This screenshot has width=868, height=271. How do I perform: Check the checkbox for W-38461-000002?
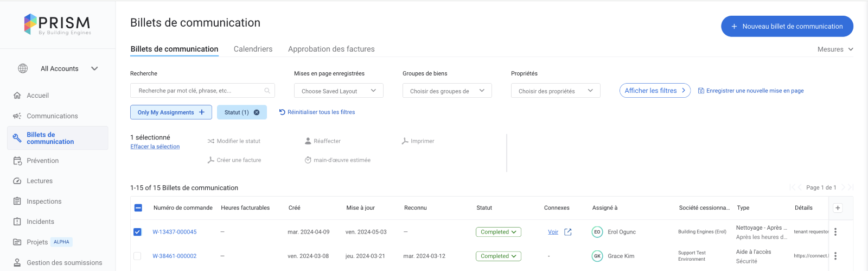pos(137,256)
